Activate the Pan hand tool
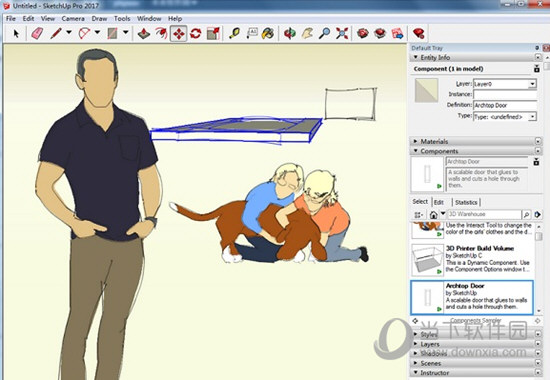This screenshot has width=550, height=380. point(307,34)
